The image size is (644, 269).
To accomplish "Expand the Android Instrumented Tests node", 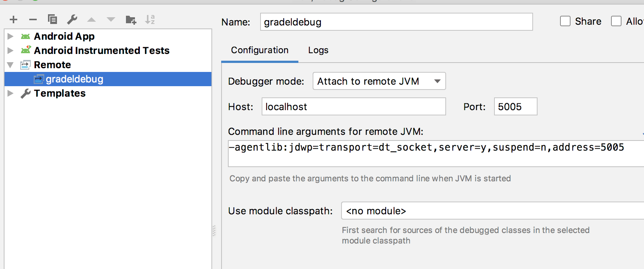I will [10, 50].
